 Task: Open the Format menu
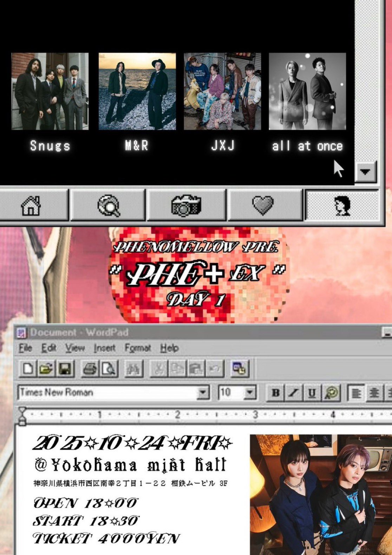coord(138,348)
